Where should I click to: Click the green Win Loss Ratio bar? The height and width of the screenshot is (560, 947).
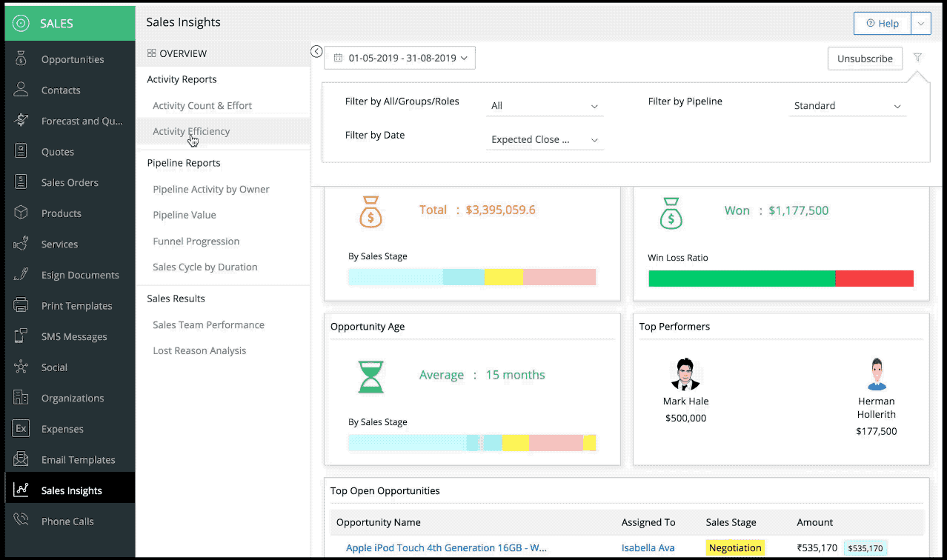click(x=741, y=279)
